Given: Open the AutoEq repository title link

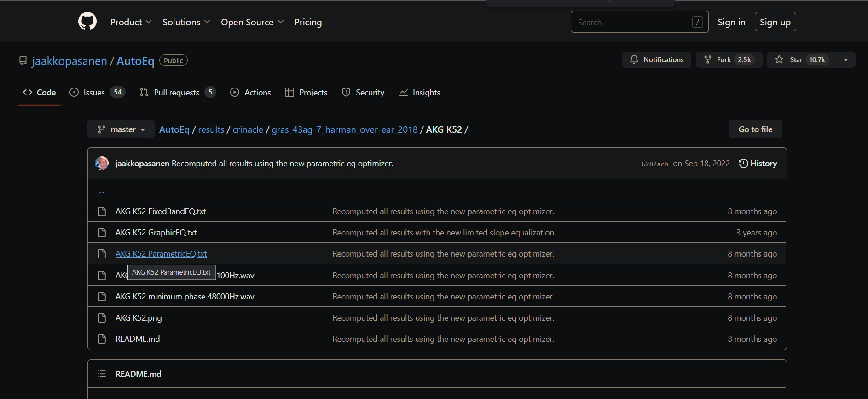Looking at the screenshot, I should pyautogui.click(x=135, y=61).
